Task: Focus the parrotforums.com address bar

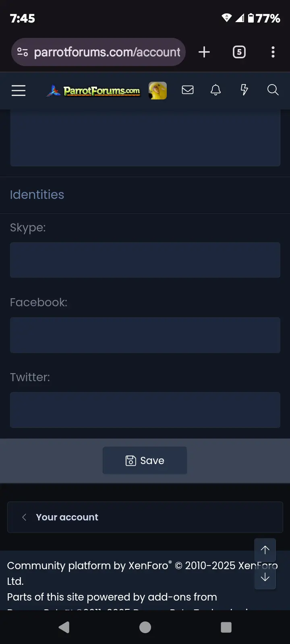Action: (107, 52)
